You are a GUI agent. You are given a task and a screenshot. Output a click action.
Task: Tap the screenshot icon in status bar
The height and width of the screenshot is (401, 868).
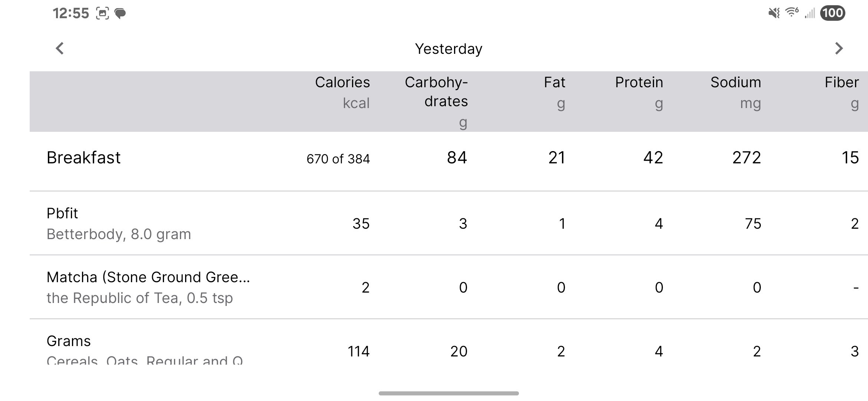(102, 14)
